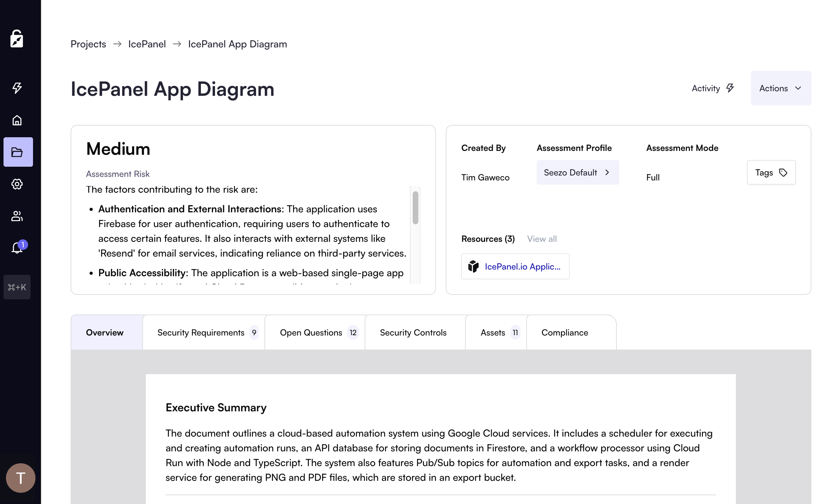Open the Settings gear sidebar icon

coord(17,184)
